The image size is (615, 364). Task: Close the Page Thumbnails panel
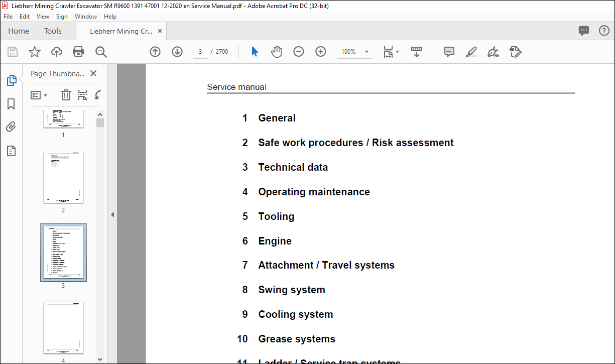[x=93, y=73]
